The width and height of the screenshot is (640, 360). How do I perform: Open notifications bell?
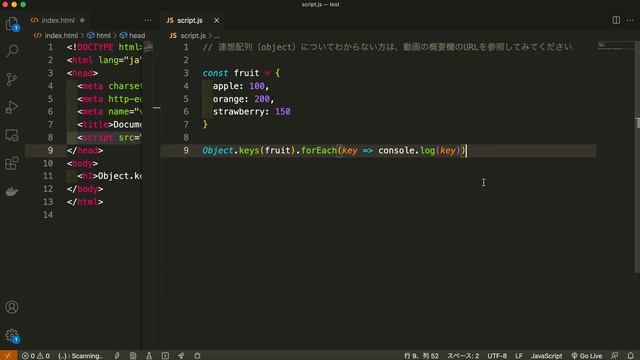[x=631, y=356]
